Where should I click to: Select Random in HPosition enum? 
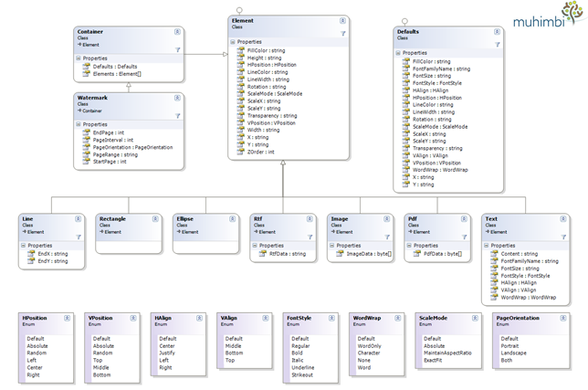tap(37, 353)
